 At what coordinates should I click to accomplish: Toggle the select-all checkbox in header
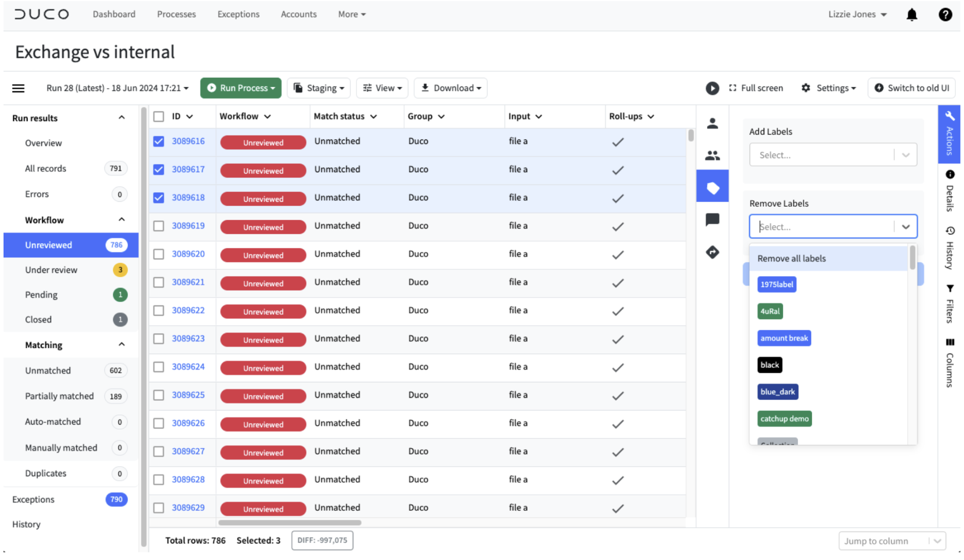click(158, 116)
